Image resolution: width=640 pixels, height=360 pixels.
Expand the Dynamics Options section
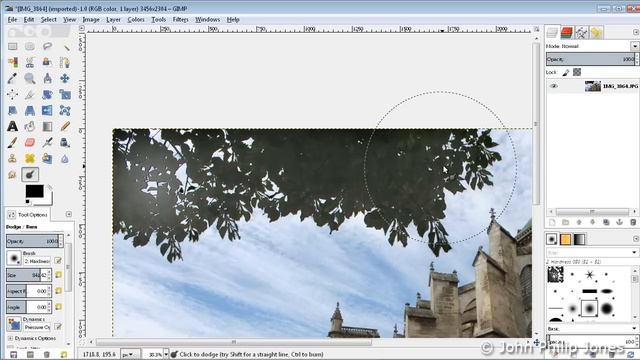(10, 338)
